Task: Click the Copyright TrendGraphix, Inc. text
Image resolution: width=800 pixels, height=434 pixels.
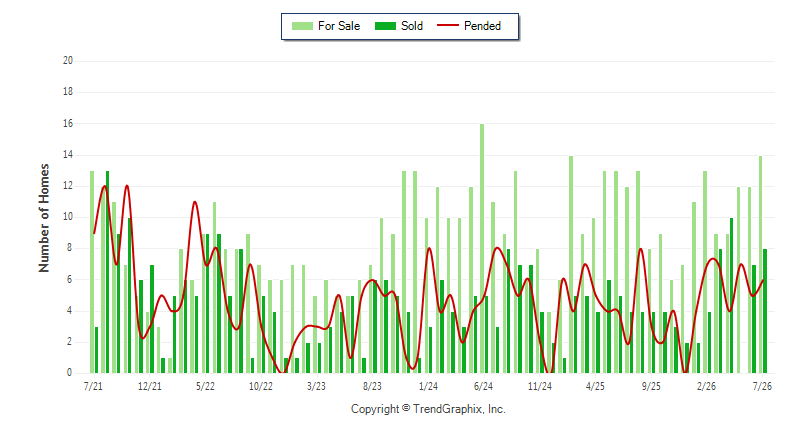Action: click(428, 409)
